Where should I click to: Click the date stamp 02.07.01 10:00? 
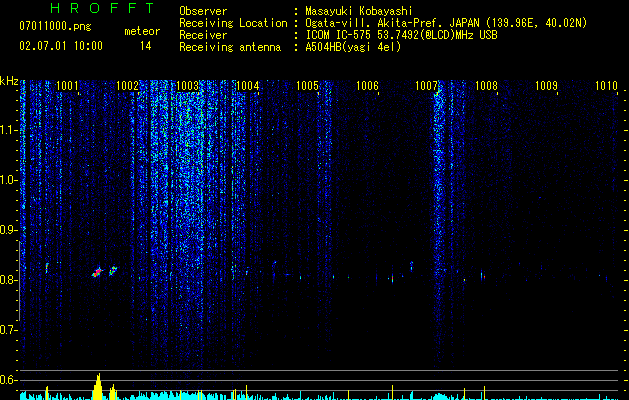(61, 46)
